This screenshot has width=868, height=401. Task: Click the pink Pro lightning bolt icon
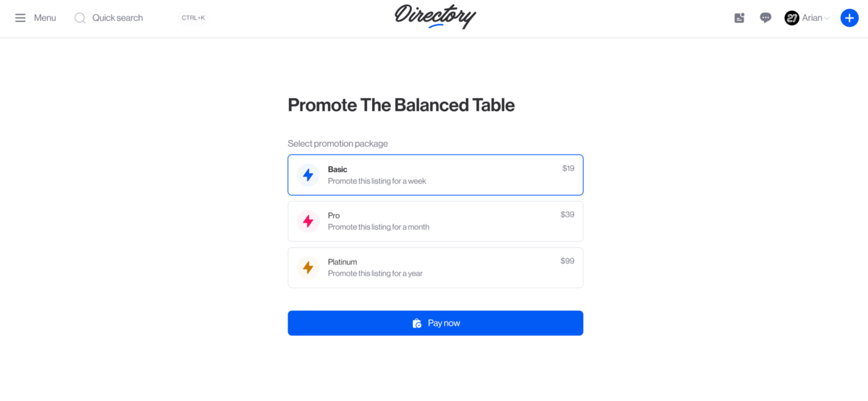tap(308, 221)
